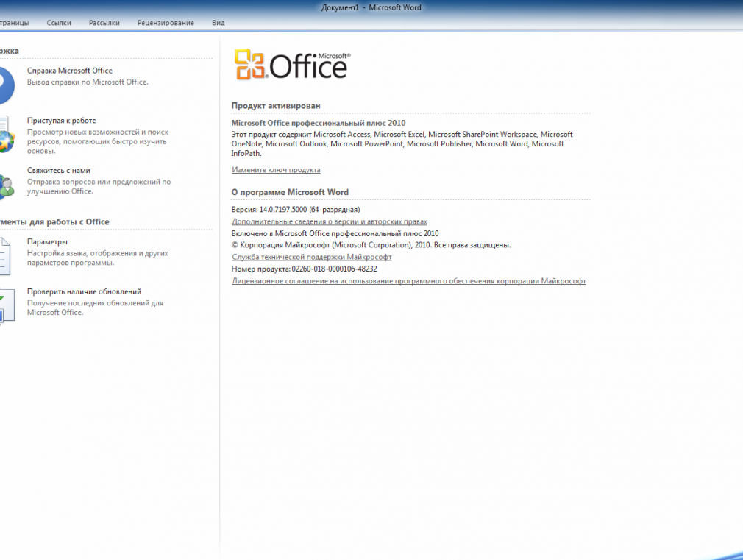Click the Документ1 - Microsoft Word title
Screen dimensions: 743x560
point(371,7)
